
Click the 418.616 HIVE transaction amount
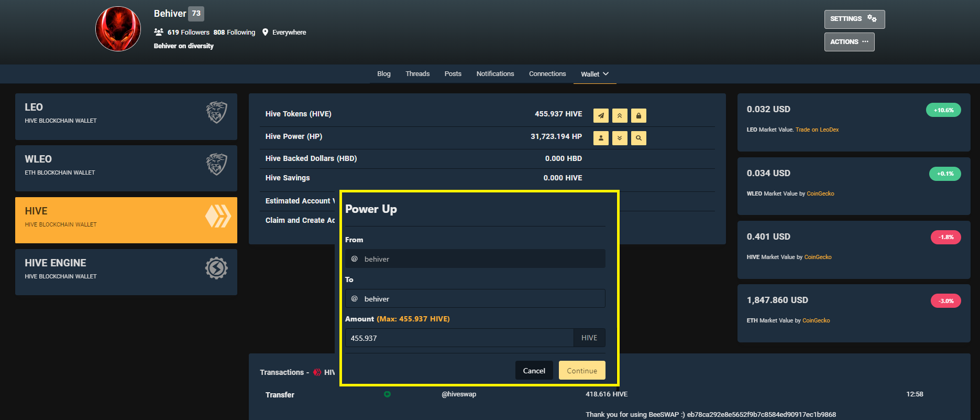(607, 394)
